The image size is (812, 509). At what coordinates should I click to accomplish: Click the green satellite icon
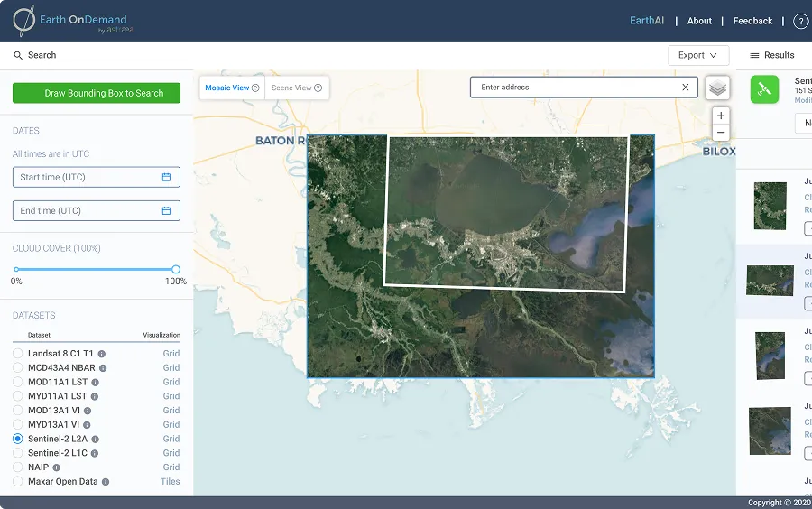(x=764, y=89)
